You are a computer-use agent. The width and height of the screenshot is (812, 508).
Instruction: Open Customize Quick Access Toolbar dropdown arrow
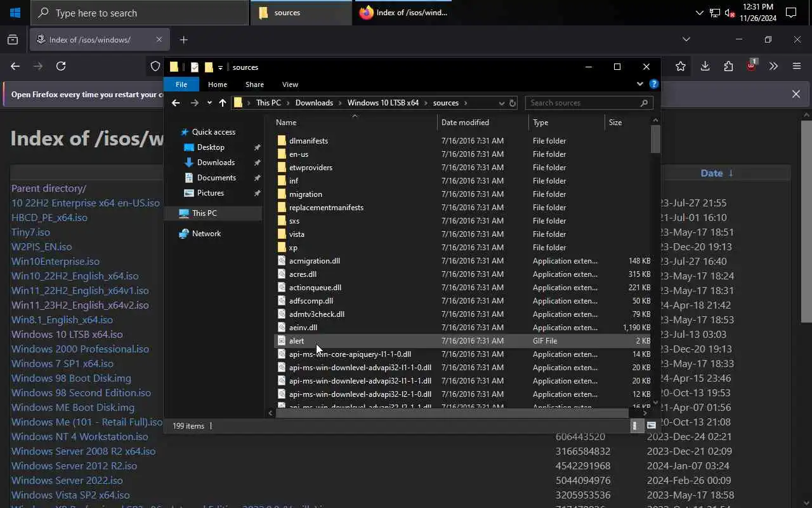[220, 67]
